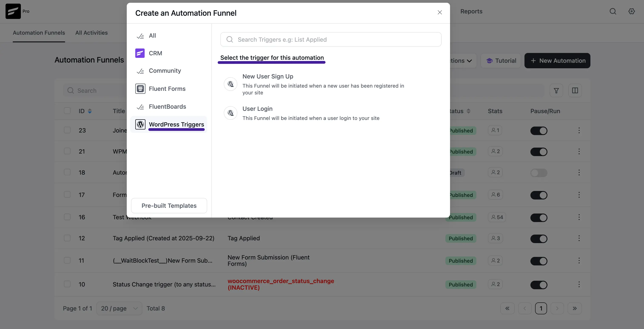The width and height of the screenshot is (644, 329).
Task: Click the All category checklist icon
Action: coord(140,36)
